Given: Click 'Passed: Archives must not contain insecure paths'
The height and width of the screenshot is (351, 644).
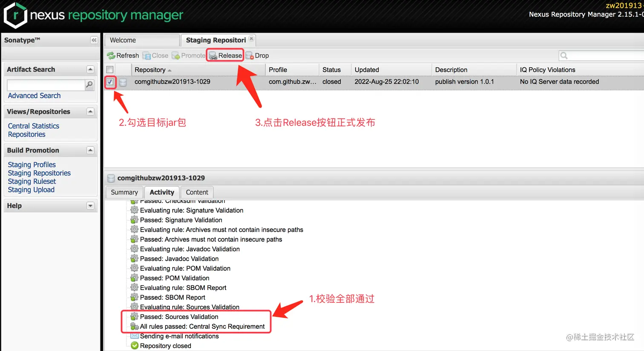Looking at the screenshot, I should click(211, 239).
